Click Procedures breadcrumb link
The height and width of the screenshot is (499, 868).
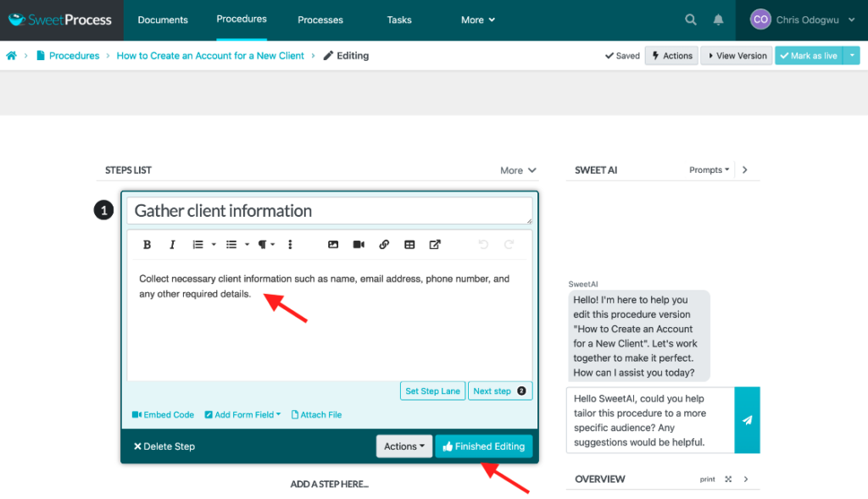75,55
